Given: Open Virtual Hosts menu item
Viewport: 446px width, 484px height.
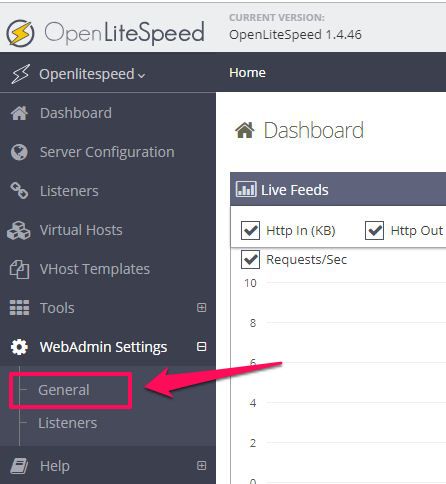Looking at the screenshot, I should point(81,230).
